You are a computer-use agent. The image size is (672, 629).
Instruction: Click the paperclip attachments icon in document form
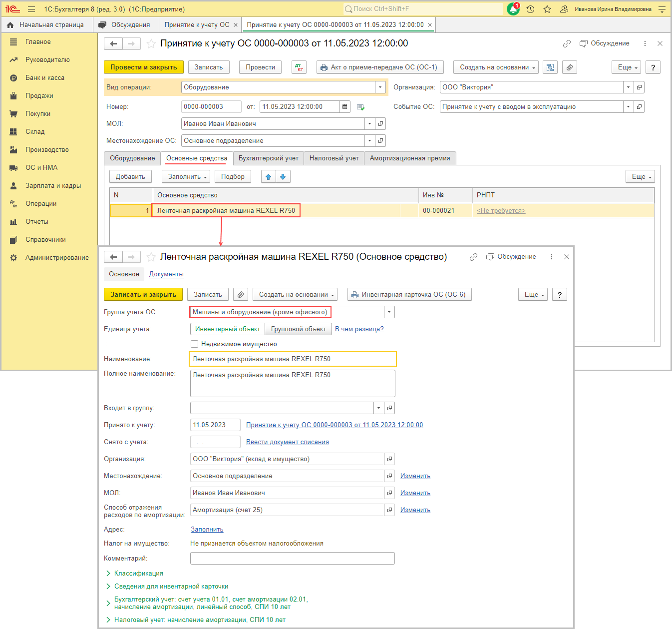point(570,67)
